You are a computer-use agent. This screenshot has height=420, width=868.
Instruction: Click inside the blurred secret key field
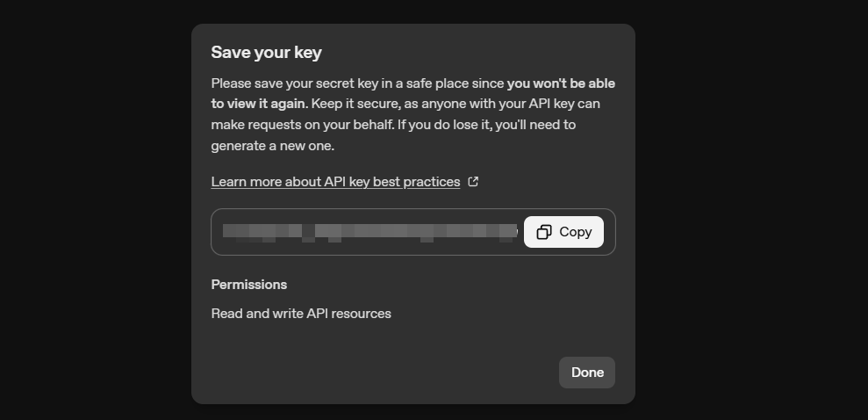369,232
